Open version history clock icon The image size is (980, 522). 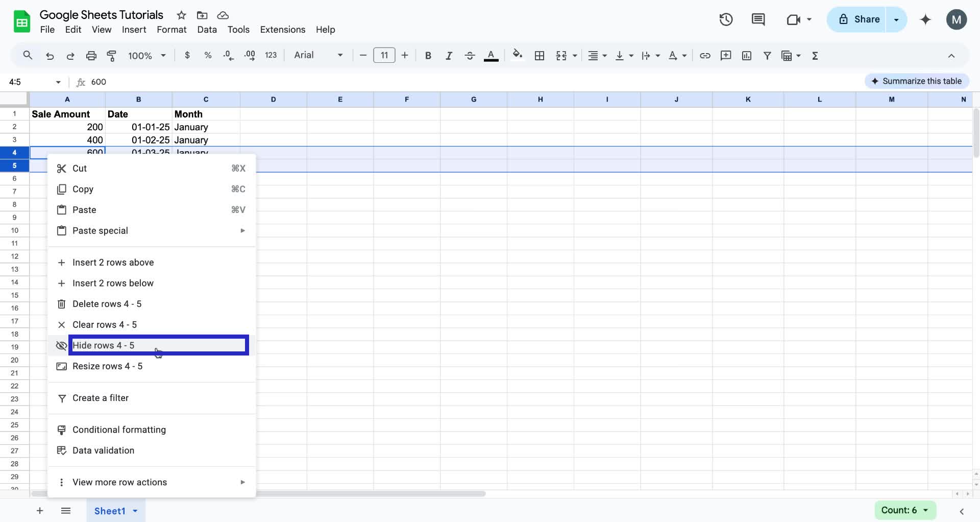(x=725, y=19)
